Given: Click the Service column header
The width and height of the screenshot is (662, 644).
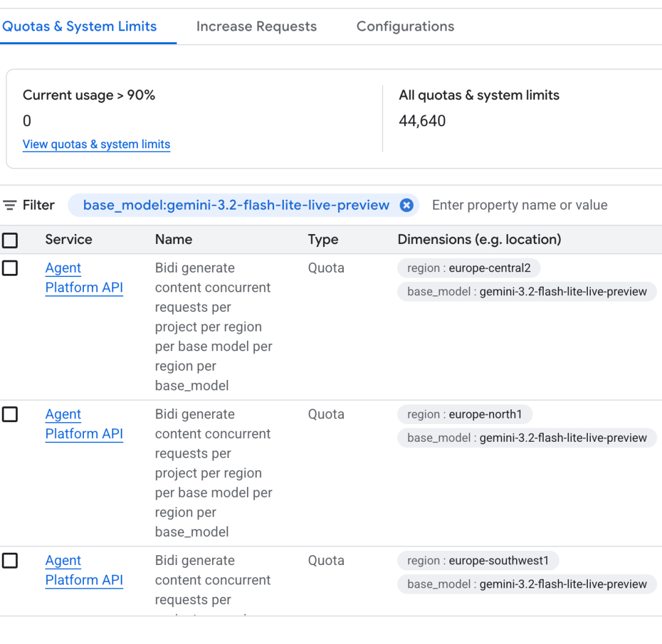Looking at the screenshot, I should click(x=69, y=240).
